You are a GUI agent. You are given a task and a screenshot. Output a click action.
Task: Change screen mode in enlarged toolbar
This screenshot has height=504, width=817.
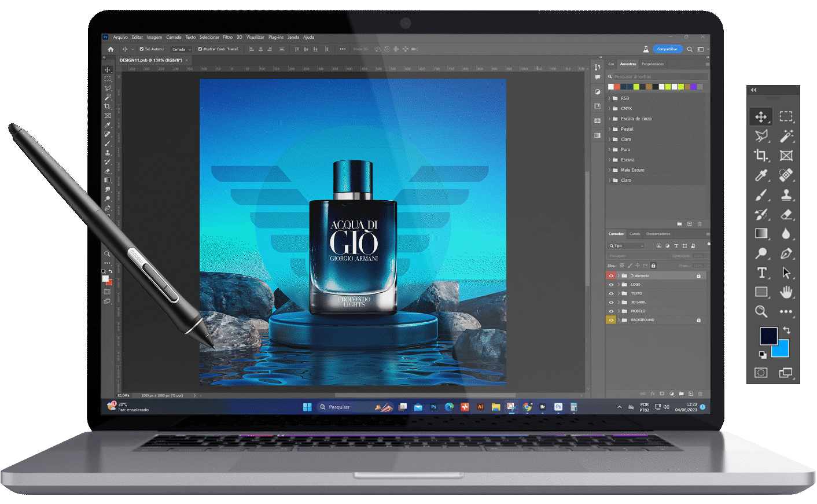[786, 373]
